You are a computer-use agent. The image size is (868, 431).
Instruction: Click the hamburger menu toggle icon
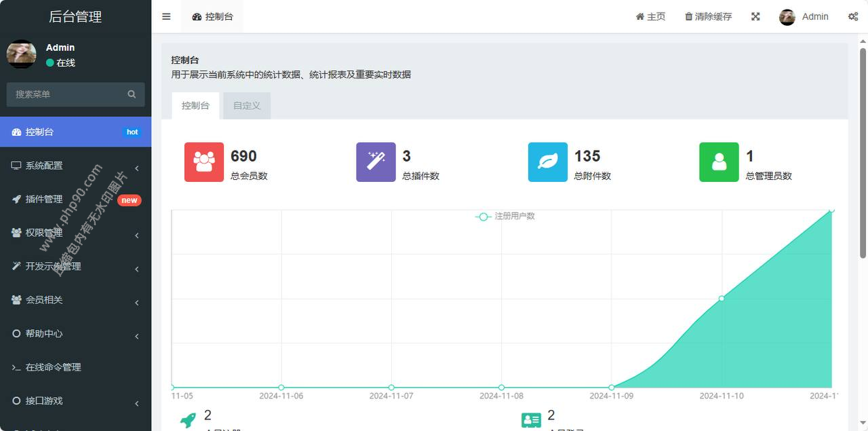pyautogui.click(x=166, y=17)
